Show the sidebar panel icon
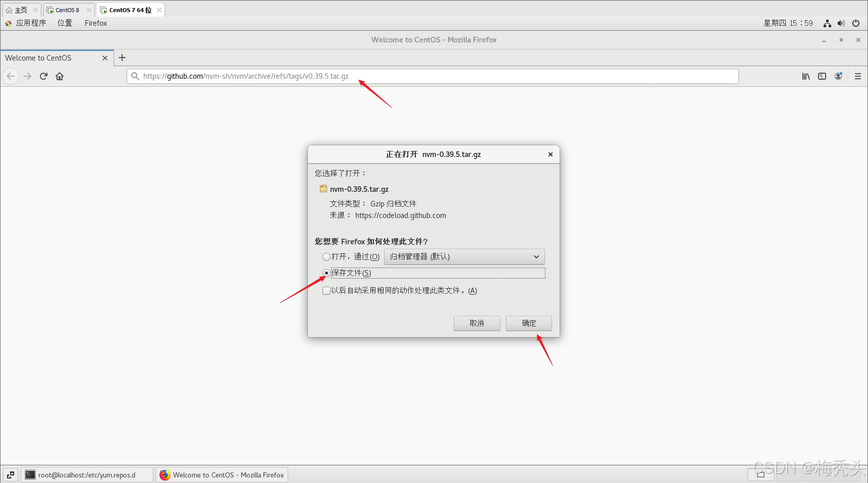The height and width of the screenshot is (483, 868). point(822,76)
